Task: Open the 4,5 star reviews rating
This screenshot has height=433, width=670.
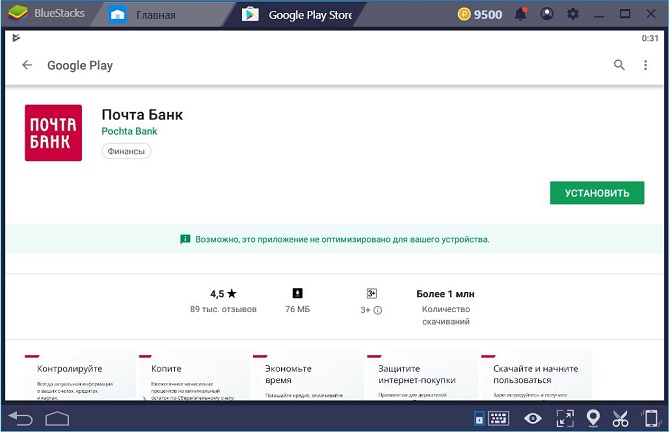Action: coord(223,300)
